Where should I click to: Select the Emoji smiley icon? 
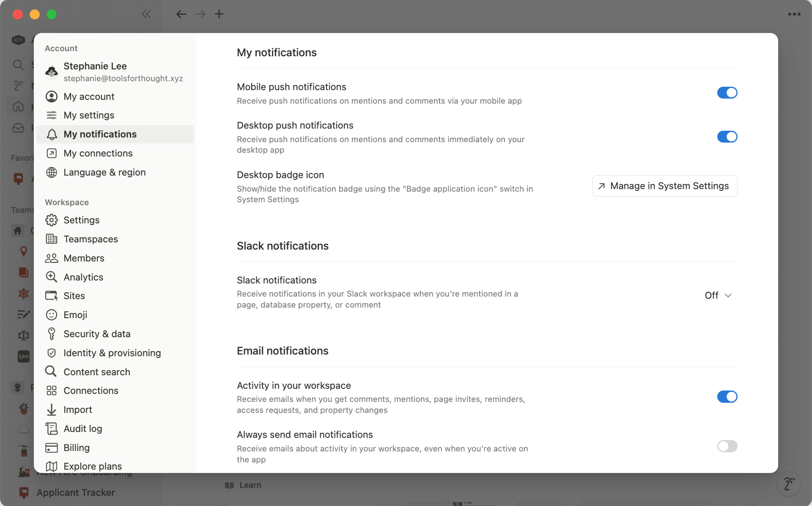52,315
